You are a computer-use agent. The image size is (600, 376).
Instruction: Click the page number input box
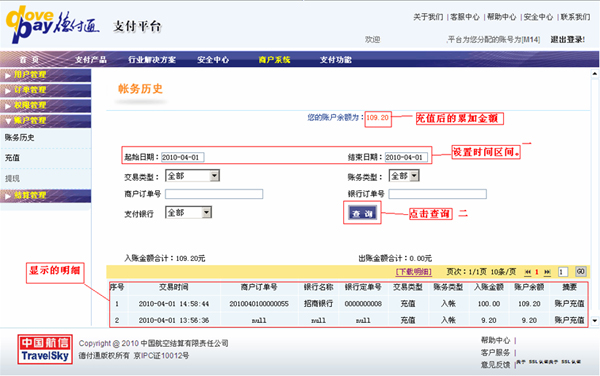pyautogui.click(x=562, y=272)
